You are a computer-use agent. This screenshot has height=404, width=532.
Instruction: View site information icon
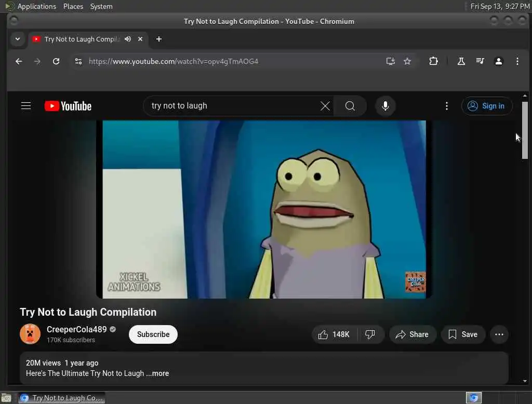point(78,61)
